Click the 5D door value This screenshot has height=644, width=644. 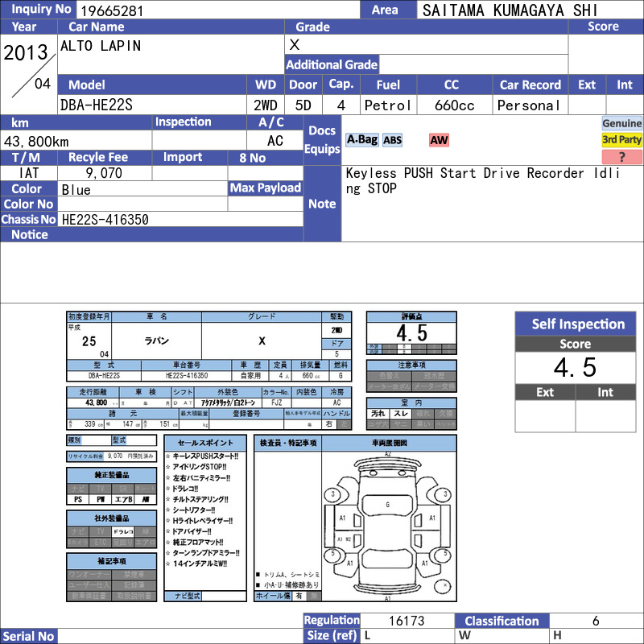coord(303,105)
